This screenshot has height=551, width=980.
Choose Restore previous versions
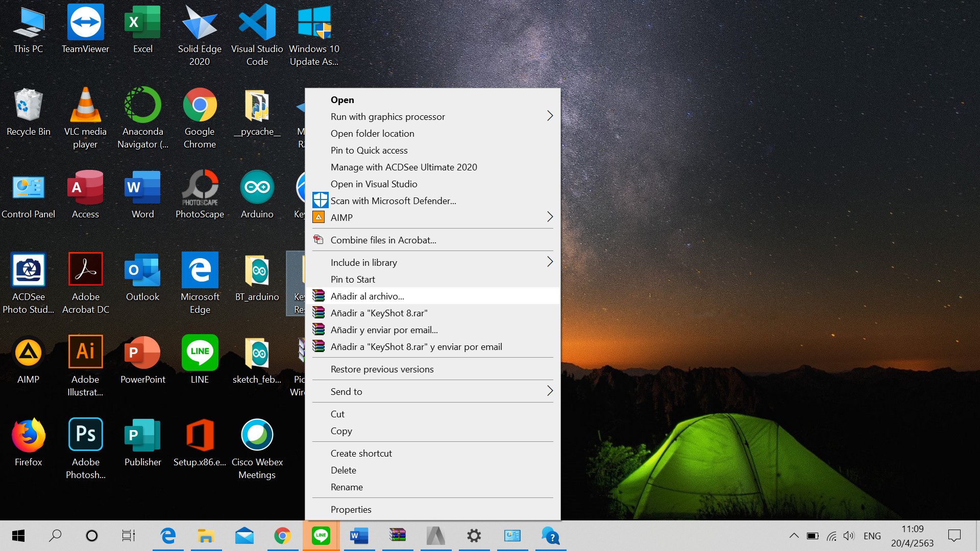pyautogui.click(x=432, y=369)
